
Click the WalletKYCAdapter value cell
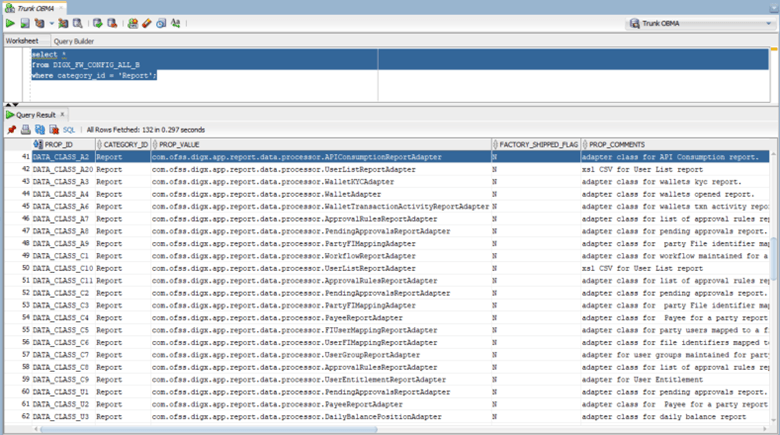[x=321, y=182]
